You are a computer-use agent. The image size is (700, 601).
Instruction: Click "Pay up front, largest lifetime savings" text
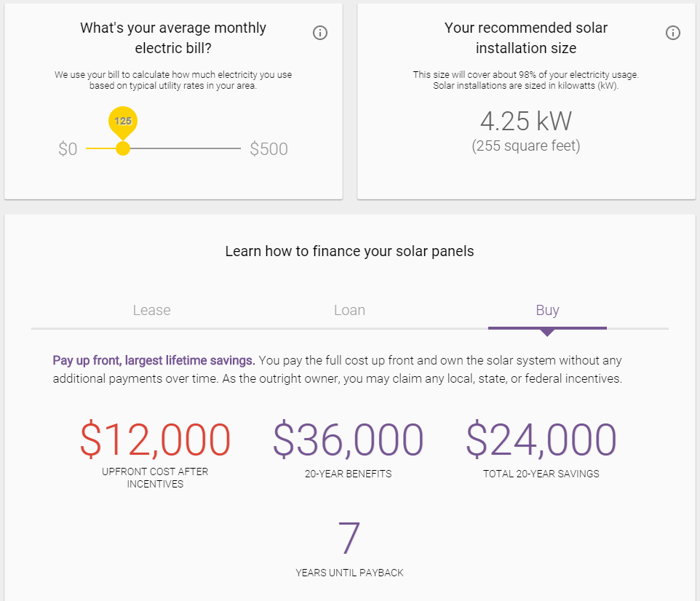[154, 360]
